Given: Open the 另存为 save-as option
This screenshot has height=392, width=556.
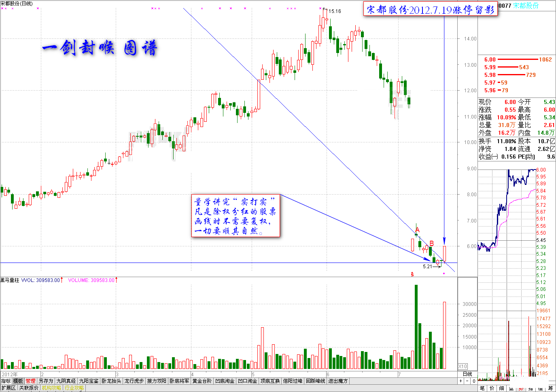Looking at the screenshot, I should pos(46,381).
